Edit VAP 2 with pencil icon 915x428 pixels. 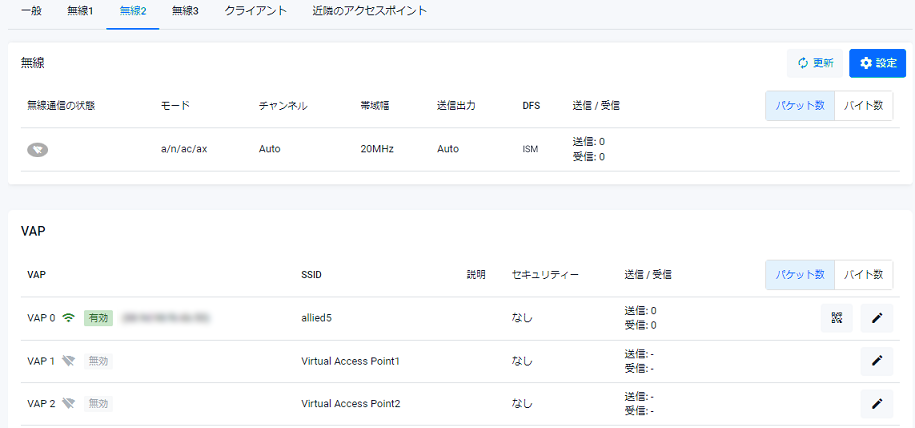(x=877, y=404)
